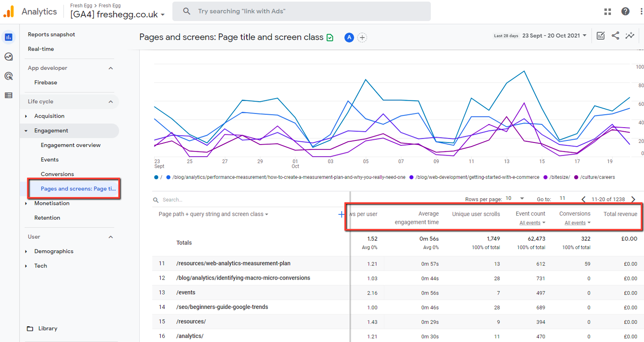Screen dimensions: 644x342
Task: Open the Conversions report
Action: (57, 174)
